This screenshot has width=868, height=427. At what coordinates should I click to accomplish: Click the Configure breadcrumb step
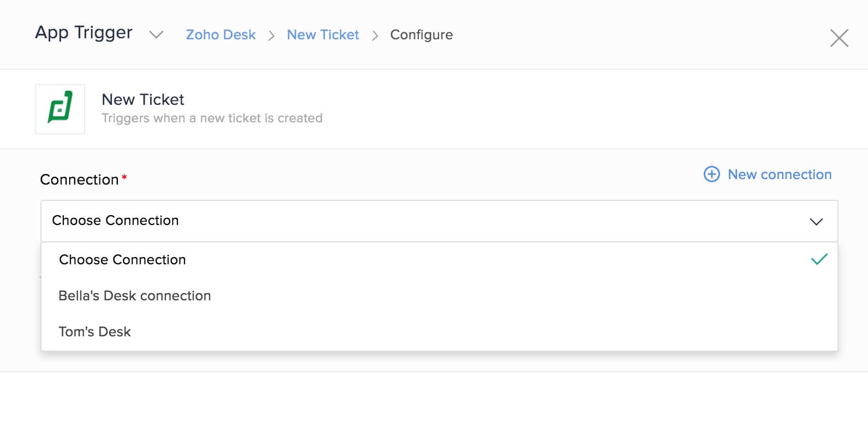[421, 35]
